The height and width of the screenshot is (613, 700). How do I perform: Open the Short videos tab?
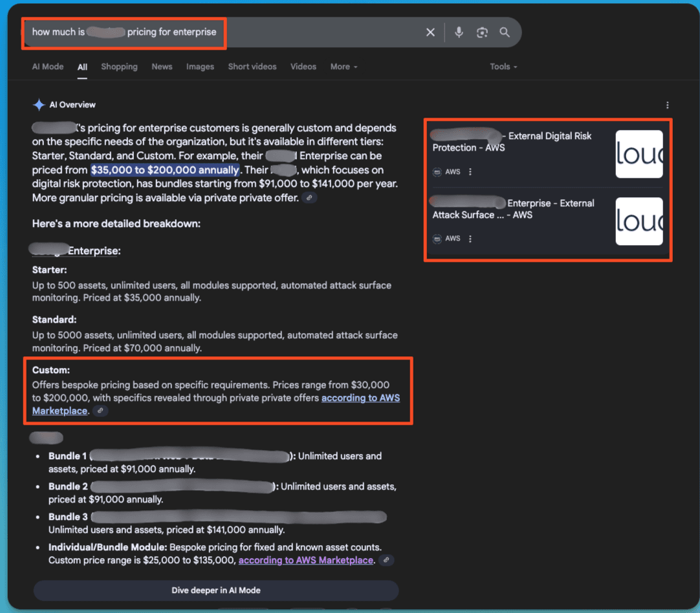point(252,67)
